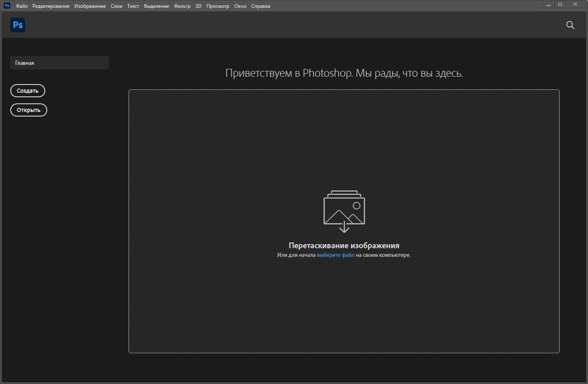The width and height of the screenshot is (588, 384).
Task: Open the Текст menu
Action: 133,6
